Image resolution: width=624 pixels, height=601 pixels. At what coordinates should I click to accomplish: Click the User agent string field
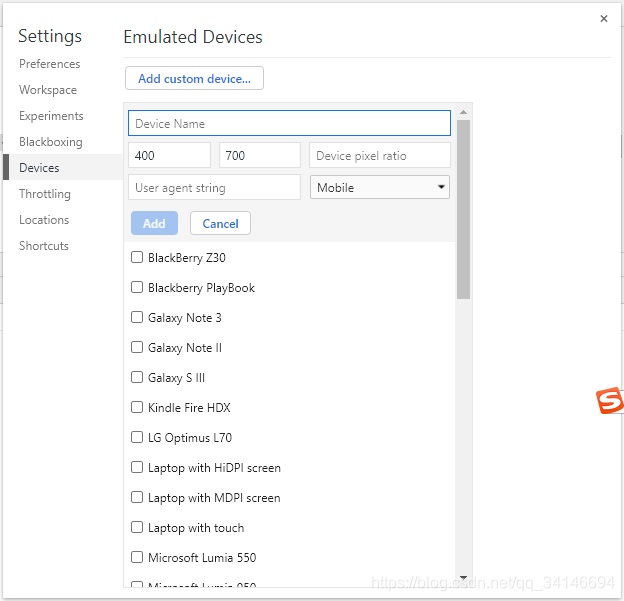214,187
